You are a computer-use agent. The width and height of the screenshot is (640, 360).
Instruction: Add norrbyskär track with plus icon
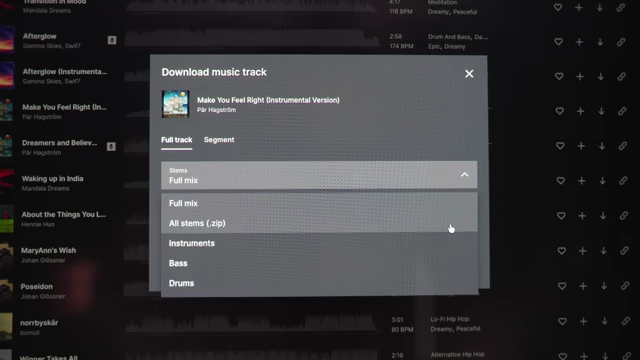click(x=583, y=321)
